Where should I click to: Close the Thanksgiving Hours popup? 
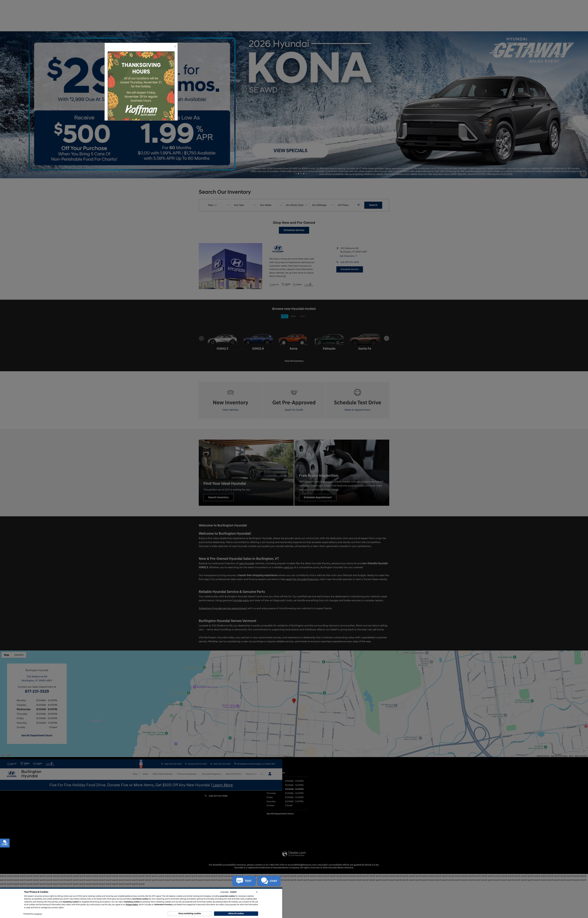click(175, 47)
